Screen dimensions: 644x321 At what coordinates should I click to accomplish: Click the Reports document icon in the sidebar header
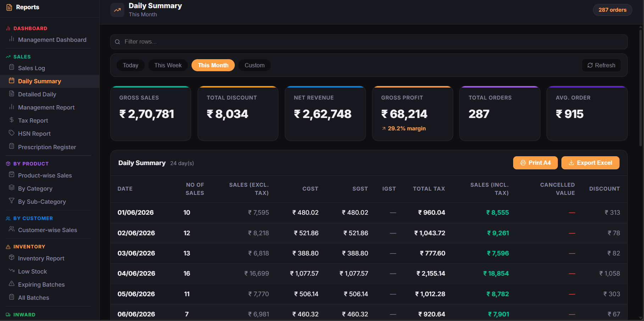point(9,7)
